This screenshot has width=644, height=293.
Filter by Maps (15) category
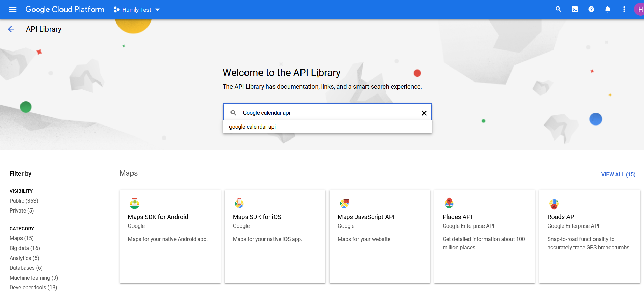pyautogui.click(x=22, y=238)
